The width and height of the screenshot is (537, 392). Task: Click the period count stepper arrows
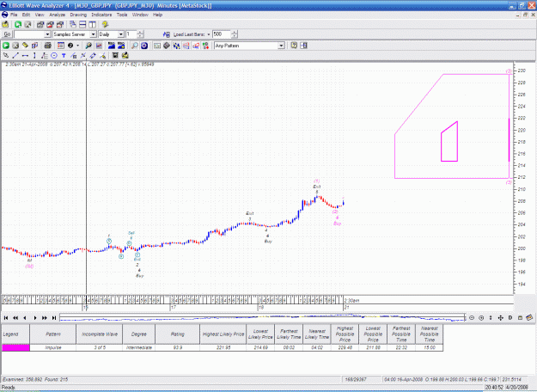(x=140, y=34)
